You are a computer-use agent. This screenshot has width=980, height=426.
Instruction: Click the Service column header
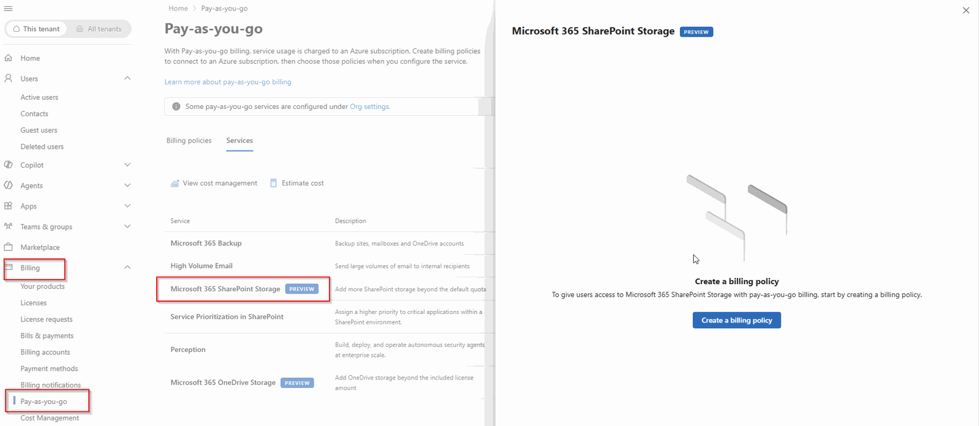pos(180,221)
